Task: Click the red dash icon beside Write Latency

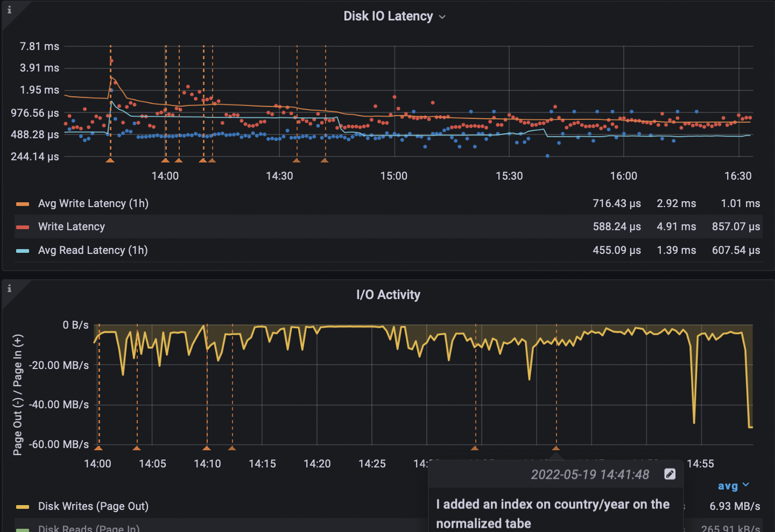Action: (23, 226)
